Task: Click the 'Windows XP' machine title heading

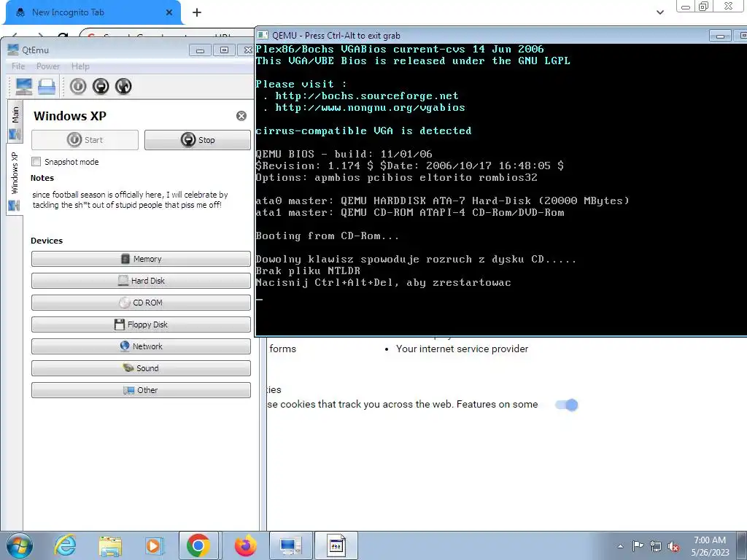Action: [70, 116]
